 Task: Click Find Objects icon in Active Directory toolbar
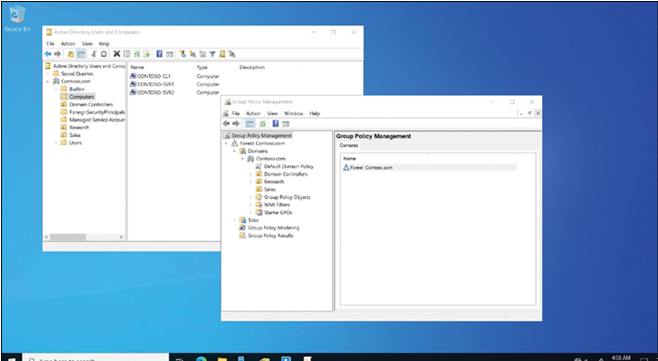click(x=222, y=54)
